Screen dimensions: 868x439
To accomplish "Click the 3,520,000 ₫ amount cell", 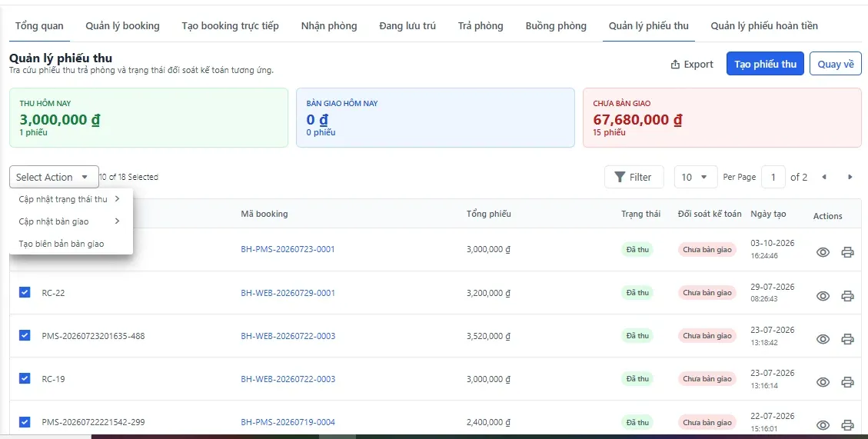I will (x=488, y=336).
